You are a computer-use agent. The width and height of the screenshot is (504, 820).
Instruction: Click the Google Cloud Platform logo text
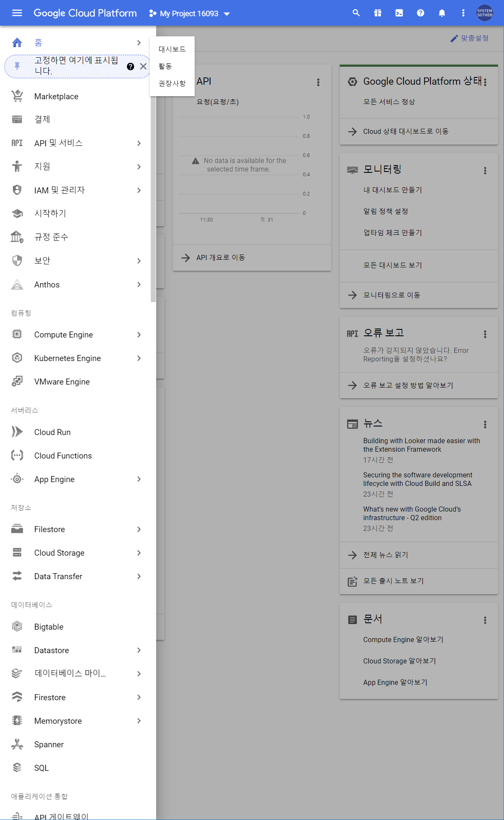(85, 13)
